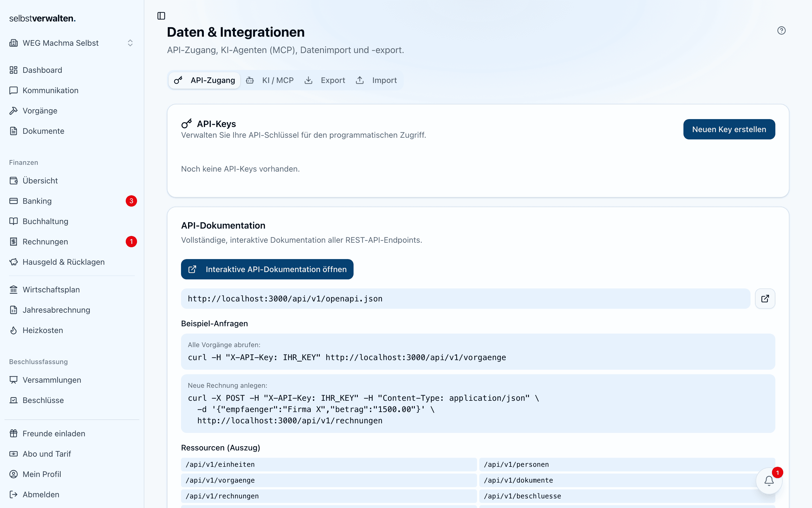The width and height of the screenshot is (812, 508).
Task: Click the Buchhaltung book icon
Action: [14, 221]
